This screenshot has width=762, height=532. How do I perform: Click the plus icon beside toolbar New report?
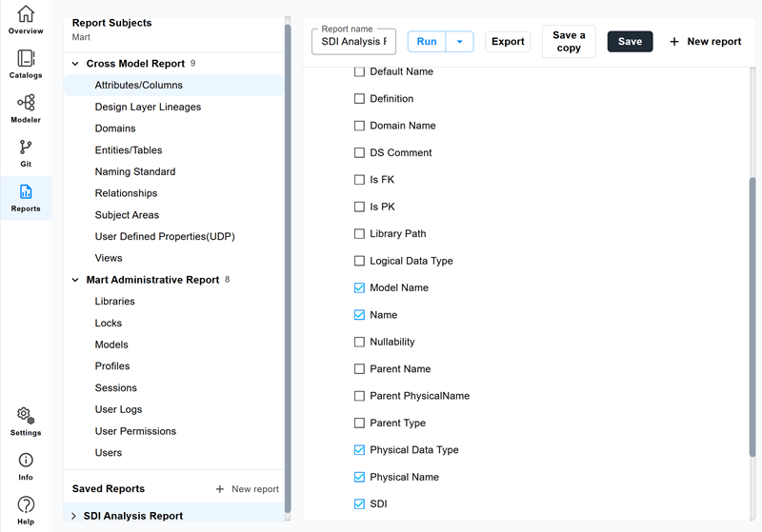tap(674, 42)
